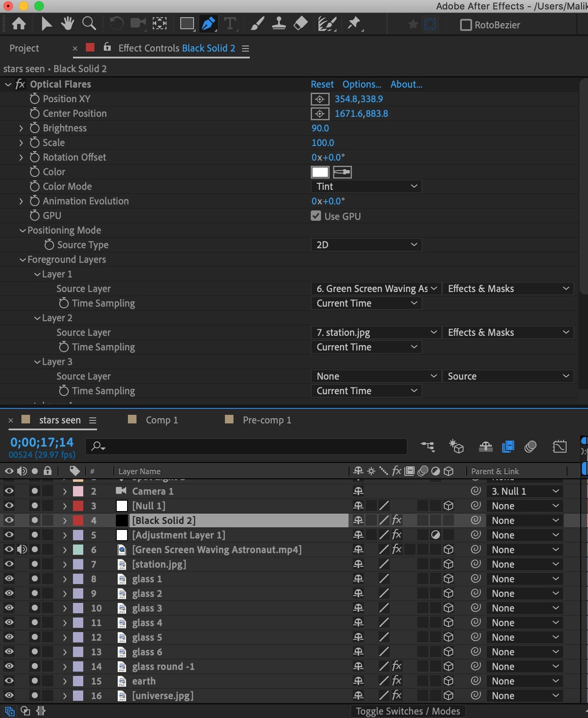Select the Eraser tool
The image size is (588, 718).
pyautogui.click(x=300, y=24)
